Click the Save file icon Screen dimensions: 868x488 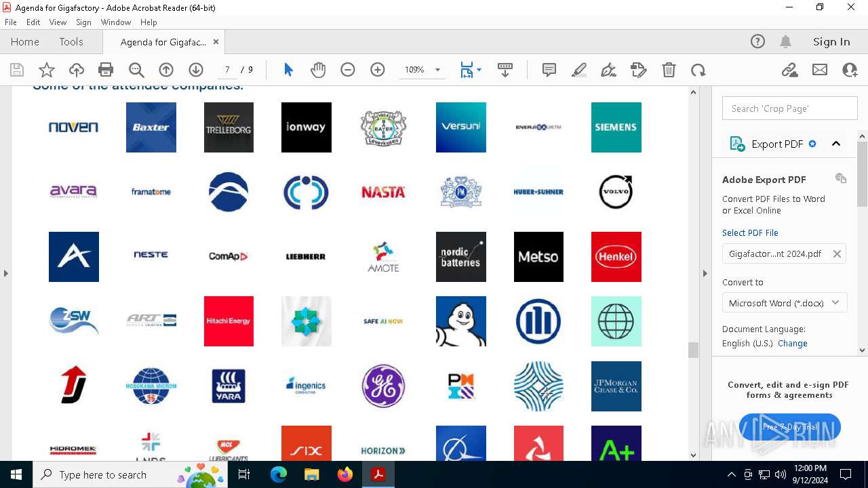click(x=17, y=70)
